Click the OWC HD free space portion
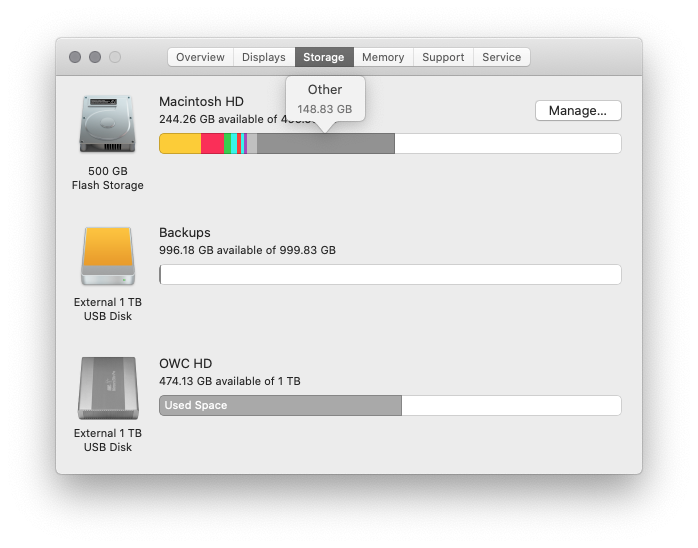The height and width of the screenshot is (548, 698). pyautogui.click(x=511, y=406)
